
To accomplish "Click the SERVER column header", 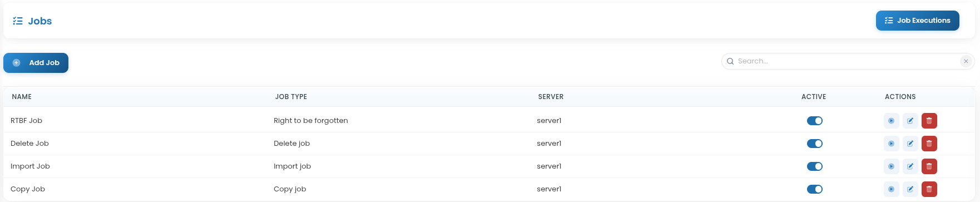I will pos(551,97).
